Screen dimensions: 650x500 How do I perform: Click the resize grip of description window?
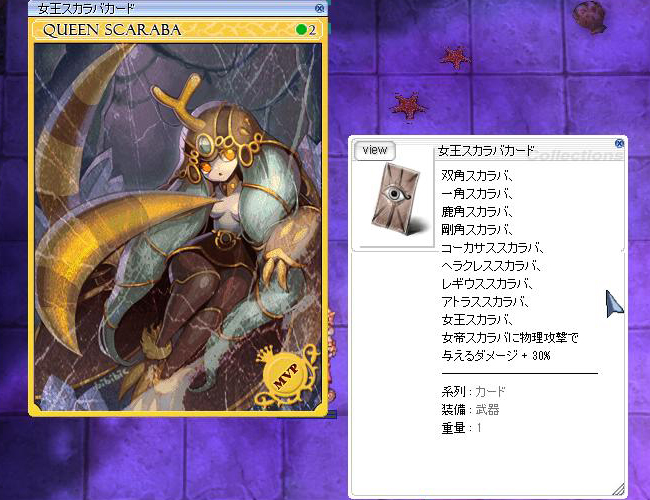tap(618, 490)
